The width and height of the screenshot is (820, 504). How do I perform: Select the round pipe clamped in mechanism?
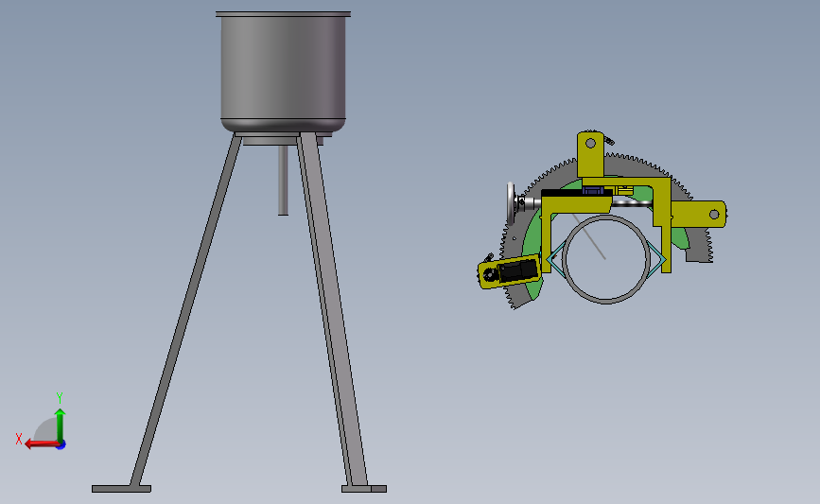click(x=605, y=259)
